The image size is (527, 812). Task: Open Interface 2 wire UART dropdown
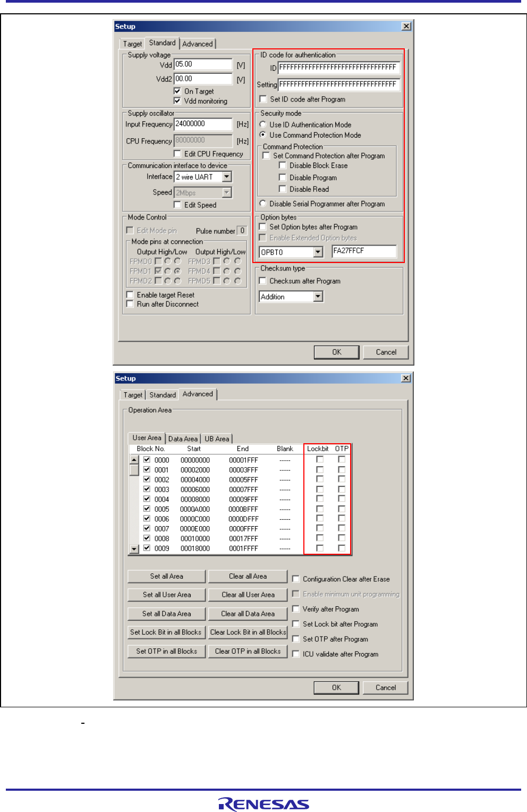tap(227, 176)
